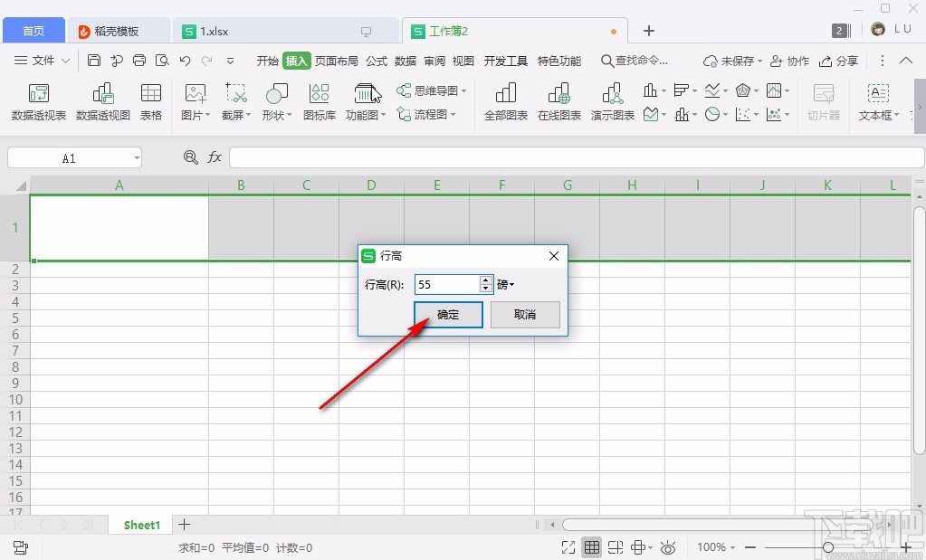This screenshot has width=926, height=560.
Task: Toggle the 护眼模式 eye protection mode
Action: pyautogui.click(x=668, y=547)
